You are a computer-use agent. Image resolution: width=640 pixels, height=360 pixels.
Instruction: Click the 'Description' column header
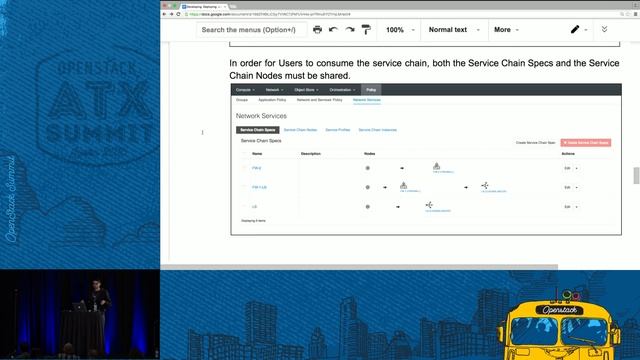coord(311,154)
